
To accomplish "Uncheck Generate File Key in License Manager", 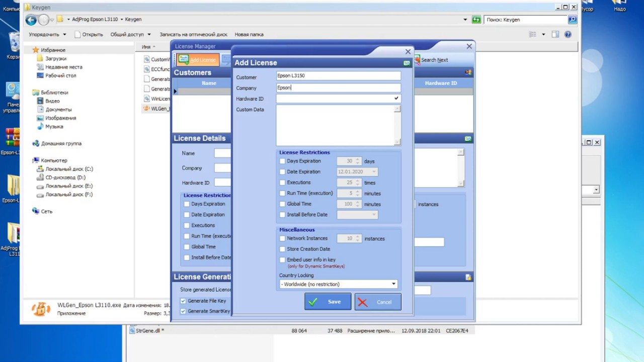I will coord(183,301).
